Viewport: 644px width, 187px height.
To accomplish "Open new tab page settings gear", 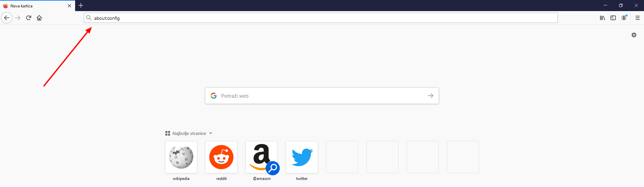I will coord(634,35).
